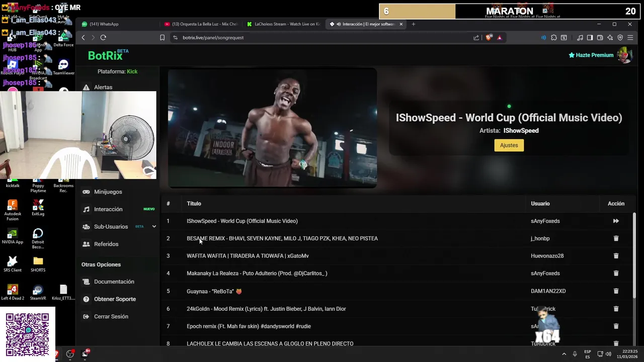This screenshot has width=644, height=362.
Task: Click the BotRix logo
Action: [105, 56]
